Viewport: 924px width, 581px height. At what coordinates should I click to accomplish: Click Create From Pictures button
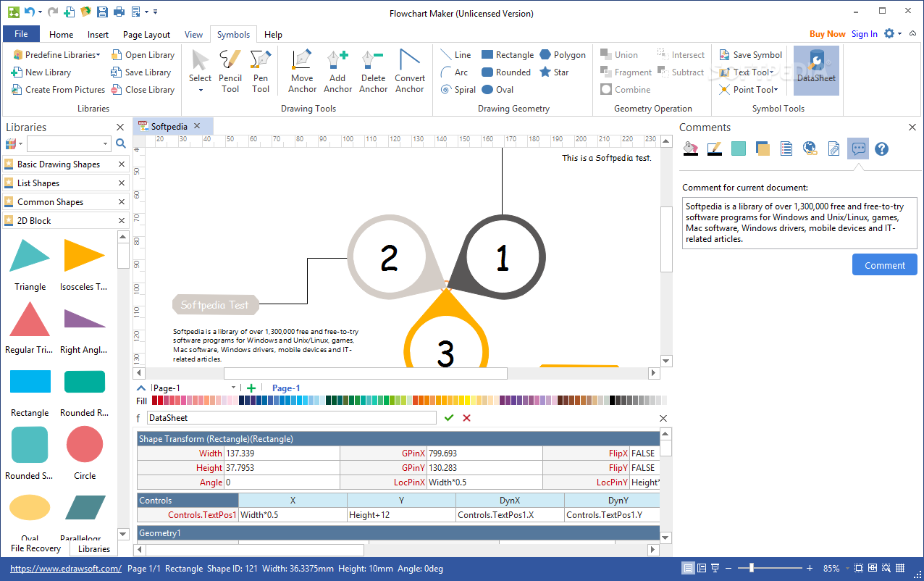point(58,90)
